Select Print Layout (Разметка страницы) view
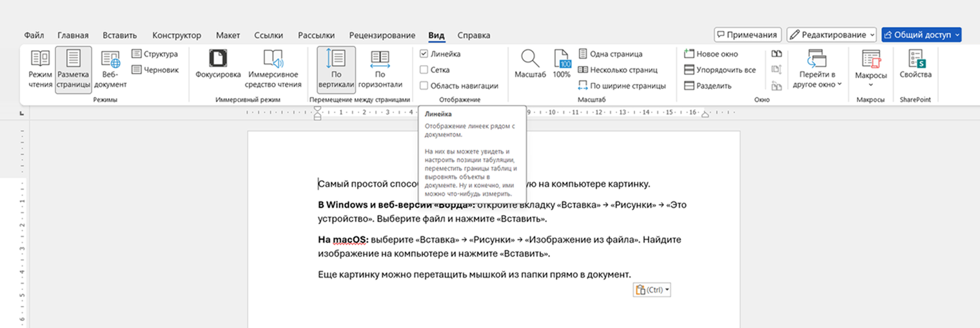 click(73, 69)
